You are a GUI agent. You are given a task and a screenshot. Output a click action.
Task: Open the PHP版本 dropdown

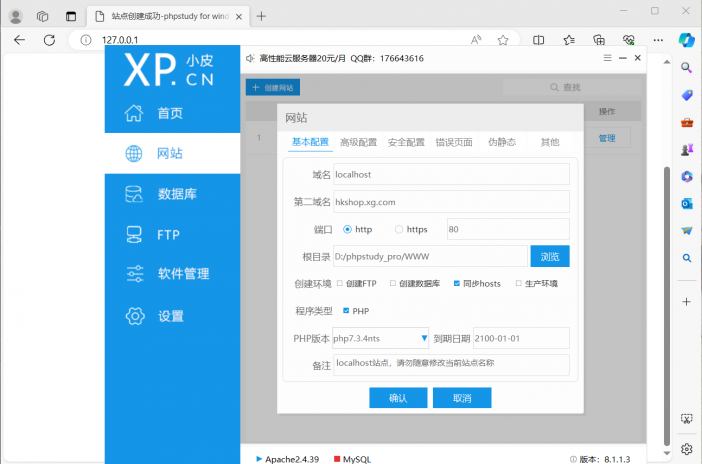tap(380, 338)
